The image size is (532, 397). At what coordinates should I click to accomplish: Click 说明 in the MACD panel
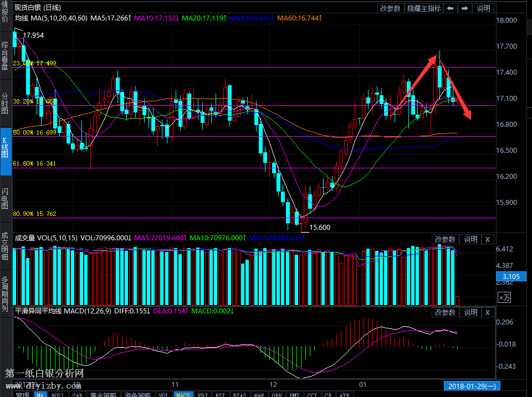[470, 312]
